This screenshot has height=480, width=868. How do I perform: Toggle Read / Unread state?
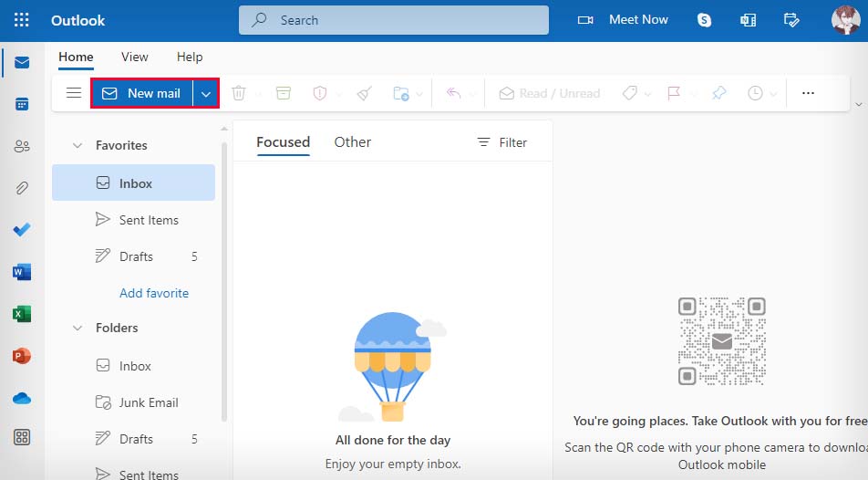(549, 93)
